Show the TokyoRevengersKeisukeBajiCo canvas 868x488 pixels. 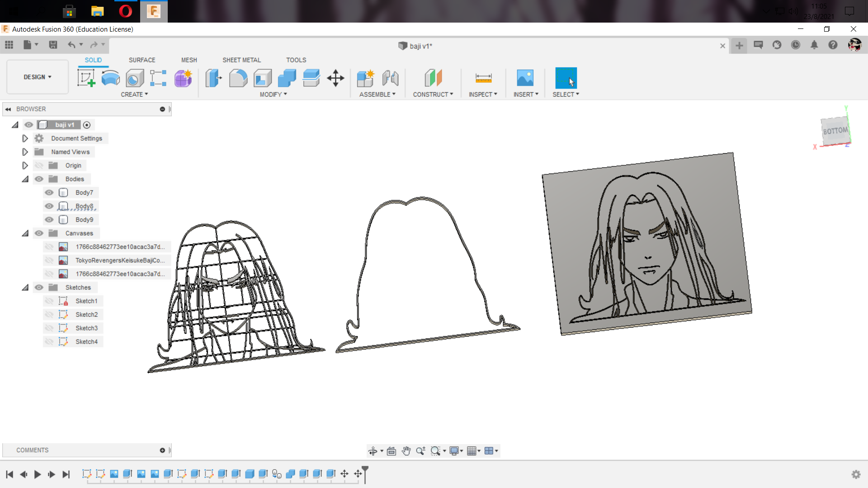coord(49,260)
